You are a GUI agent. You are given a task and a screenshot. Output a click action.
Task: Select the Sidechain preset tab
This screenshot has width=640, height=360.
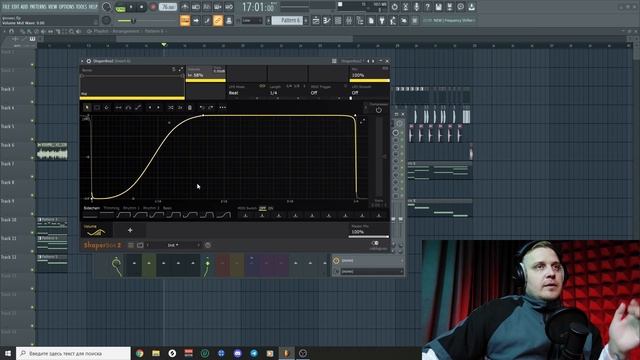coord(92,208)
